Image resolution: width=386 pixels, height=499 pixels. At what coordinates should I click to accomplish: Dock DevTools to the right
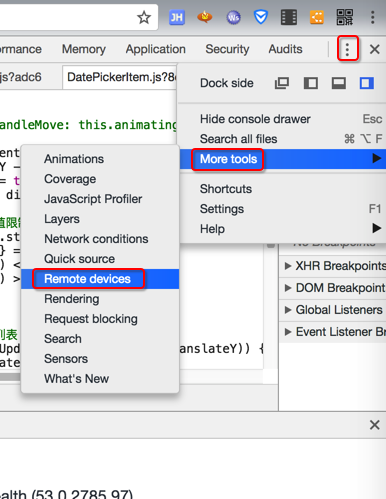pos(367,83)
